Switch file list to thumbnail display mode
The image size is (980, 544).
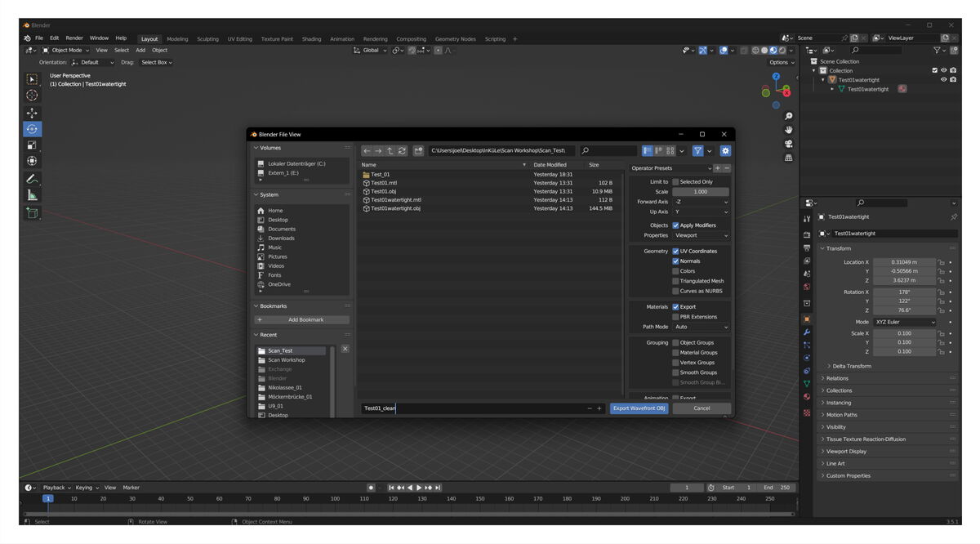[670, 151]
